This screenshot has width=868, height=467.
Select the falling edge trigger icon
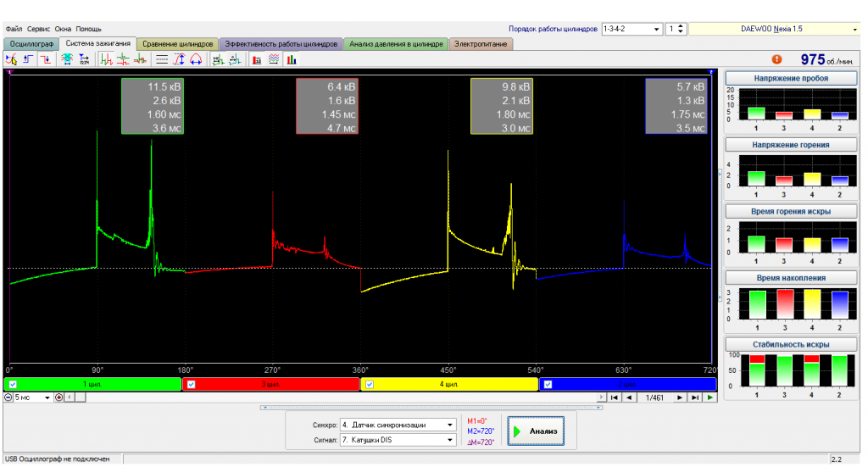point(46,59)
